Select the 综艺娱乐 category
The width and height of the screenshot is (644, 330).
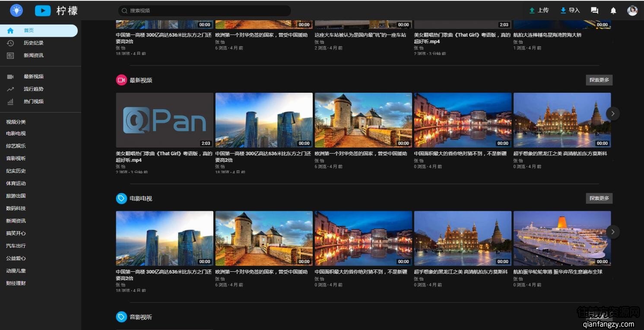point(16,146)
